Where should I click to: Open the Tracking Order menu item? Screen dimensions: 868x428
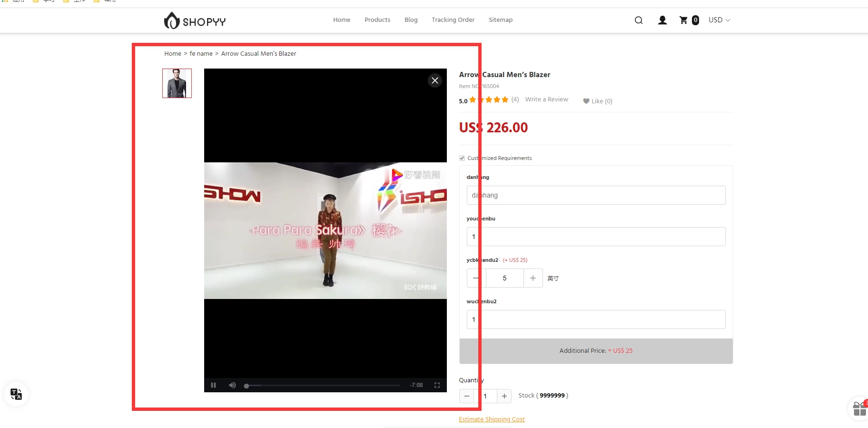click(x=453, y=20)
